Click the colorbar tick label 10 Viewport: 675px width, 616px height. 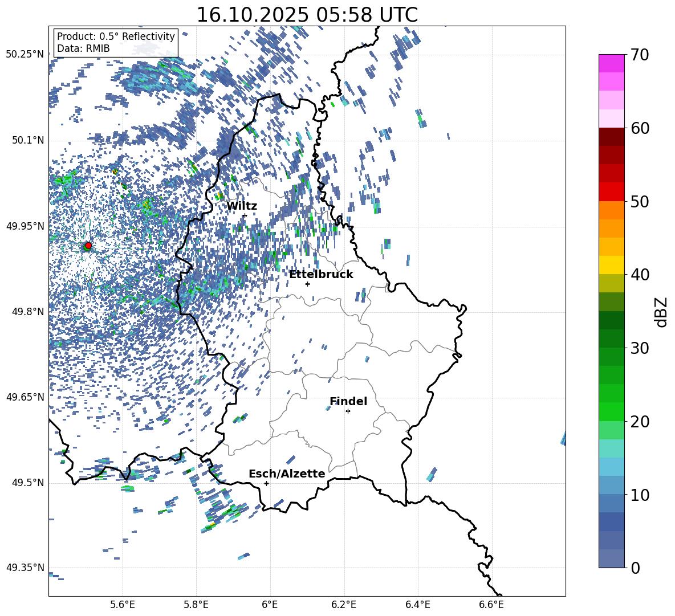click(x=640, y=495)
